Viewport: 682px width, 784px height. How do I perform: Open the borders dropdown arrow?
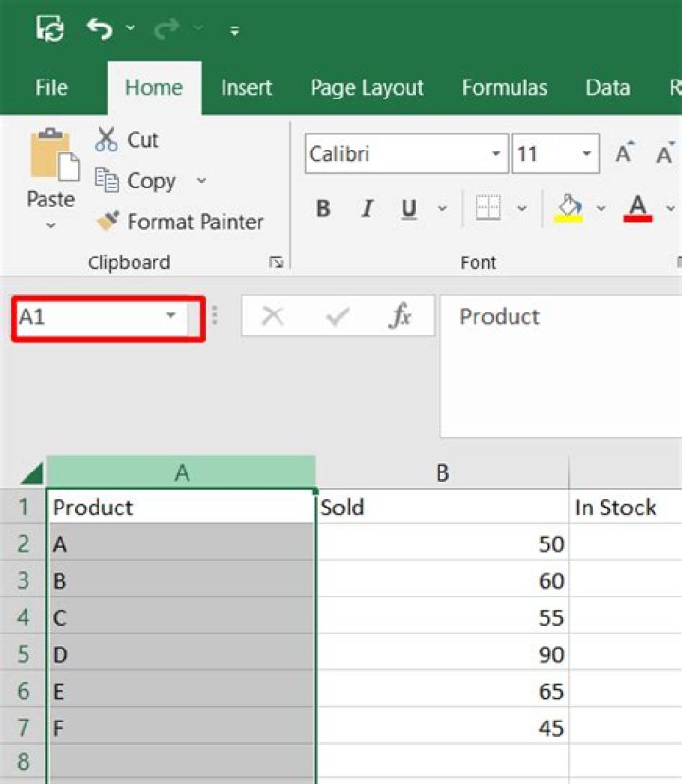click(522, 208)
